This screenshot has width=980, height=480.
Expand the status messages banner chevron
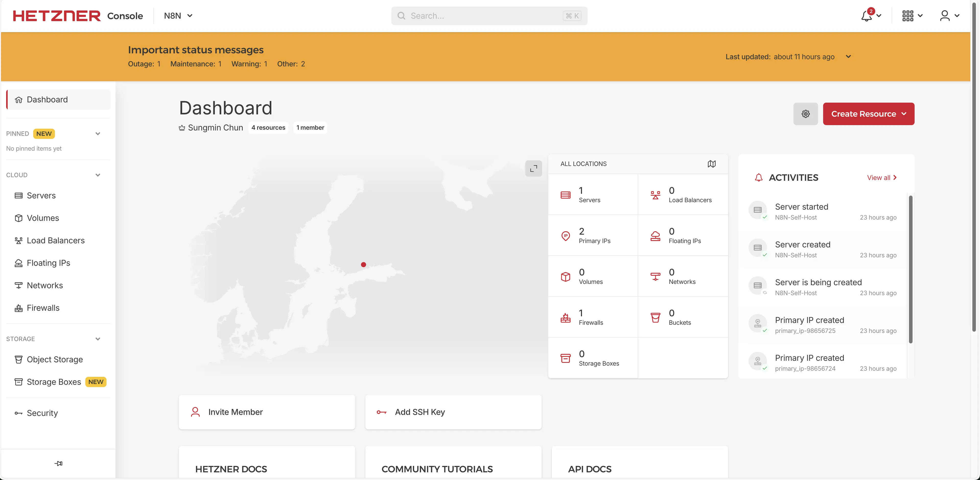[x=848, y=57]
